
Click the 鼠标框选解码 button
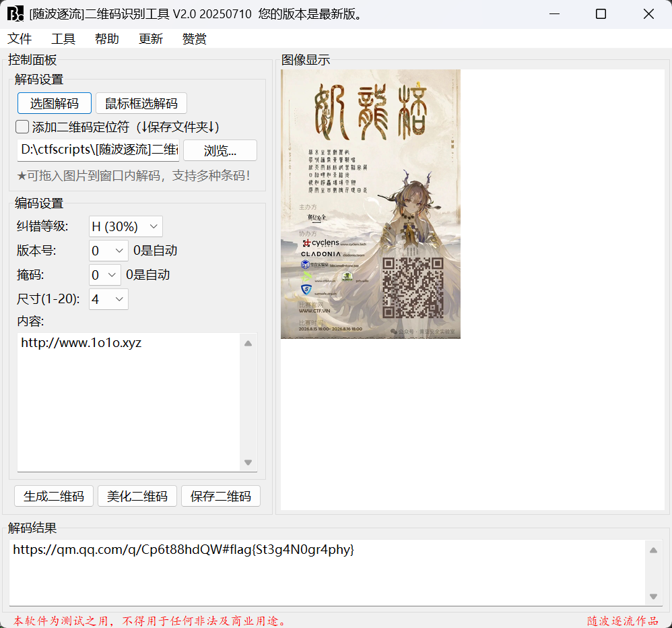(141, 103)
